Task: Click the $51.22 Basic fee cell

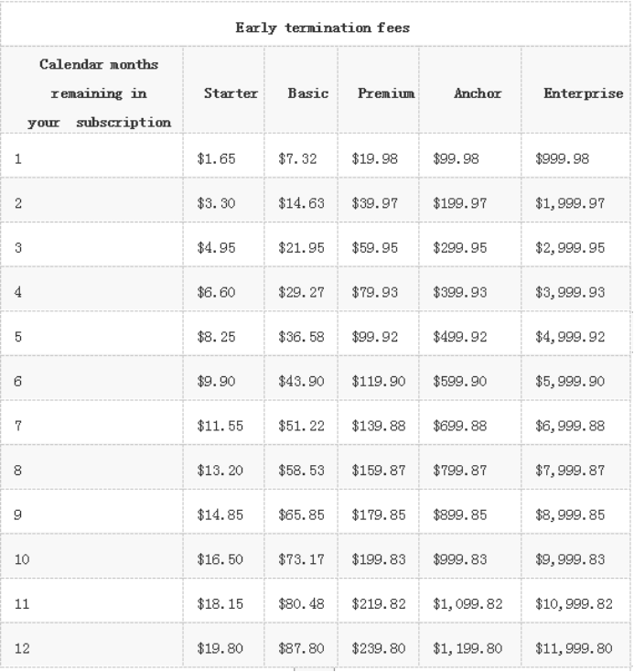Action: [x=301, y=426]
